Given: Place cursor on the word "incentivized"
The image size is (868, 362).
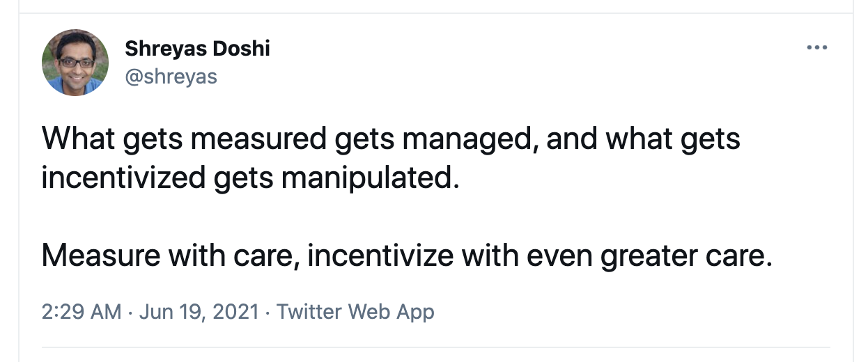Looking at the screenshot, I should pyautogui.click(x=123, y=178).
